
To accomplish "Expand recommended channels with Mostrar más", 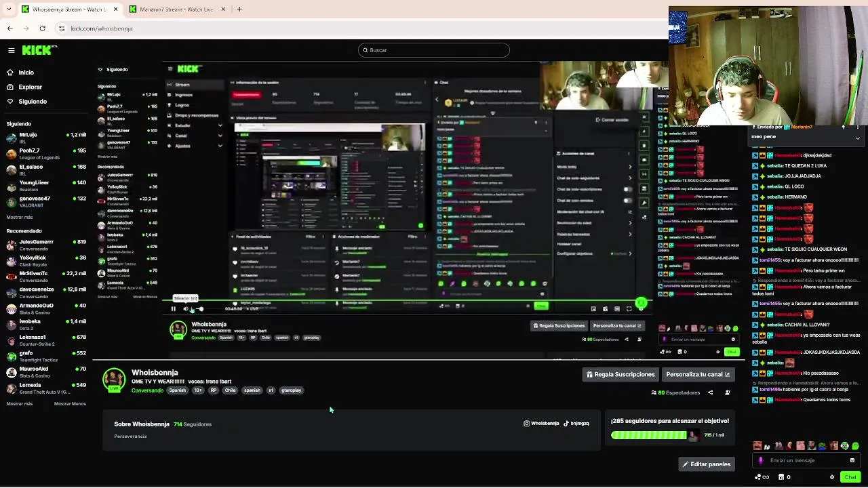I will click(20, 404).
